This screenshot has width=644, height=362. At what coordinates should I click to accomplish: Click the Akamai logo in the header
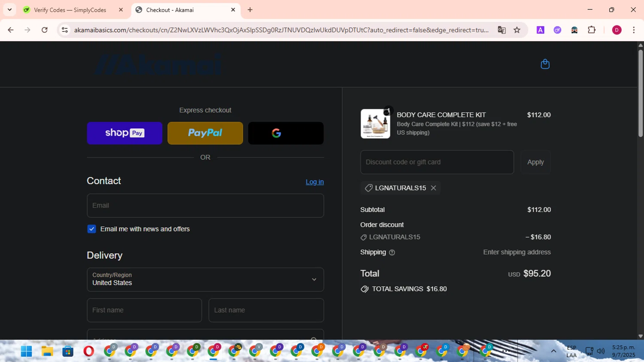pyautogui.click(x=158, y=64)
